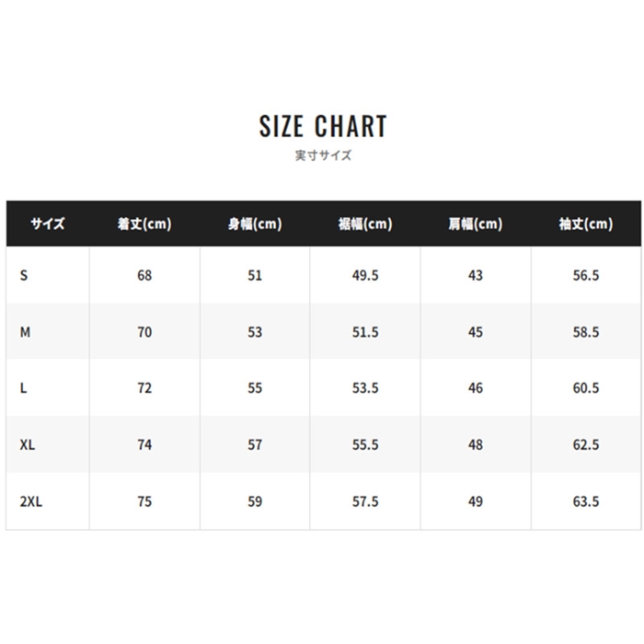
Task: Click the 裾幅(cm) column header
Action: click(x=365, y=224)
